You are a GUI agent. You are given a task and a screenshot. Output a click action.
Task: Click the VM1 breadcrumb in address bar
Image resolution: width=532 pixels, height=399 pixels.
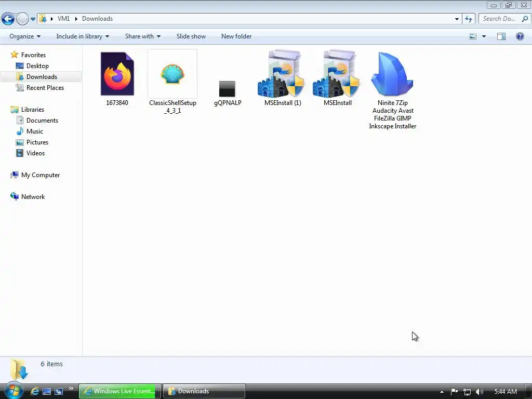[63, 19]
